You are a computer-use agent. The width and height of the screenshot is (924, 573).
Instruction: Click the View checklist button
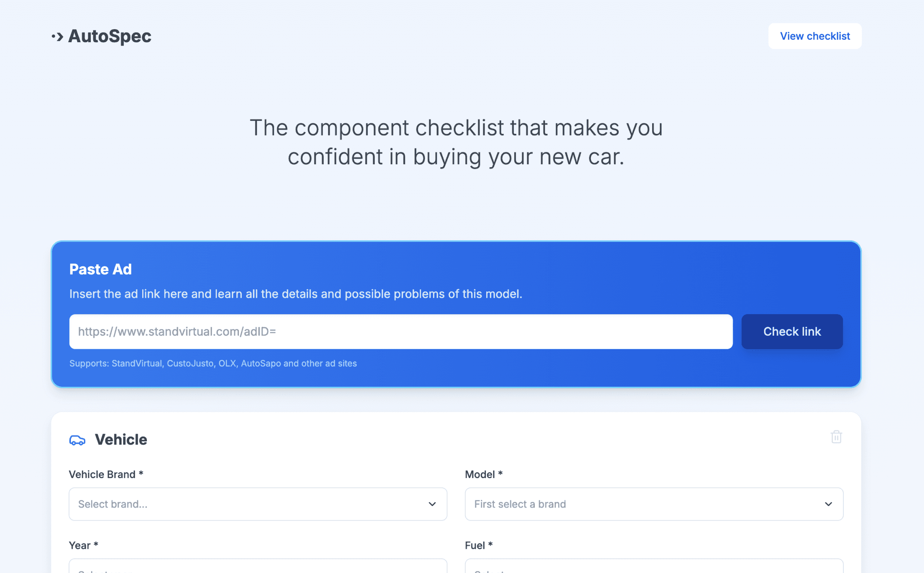pos(815,36)
